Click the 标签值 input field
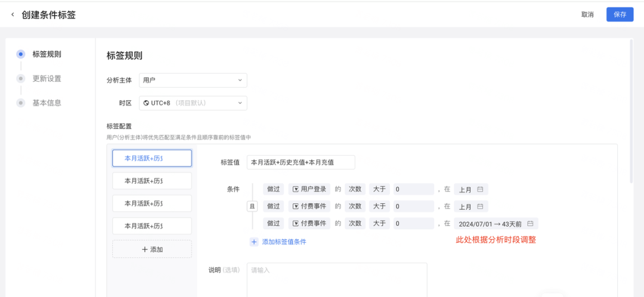 [301, 162]
